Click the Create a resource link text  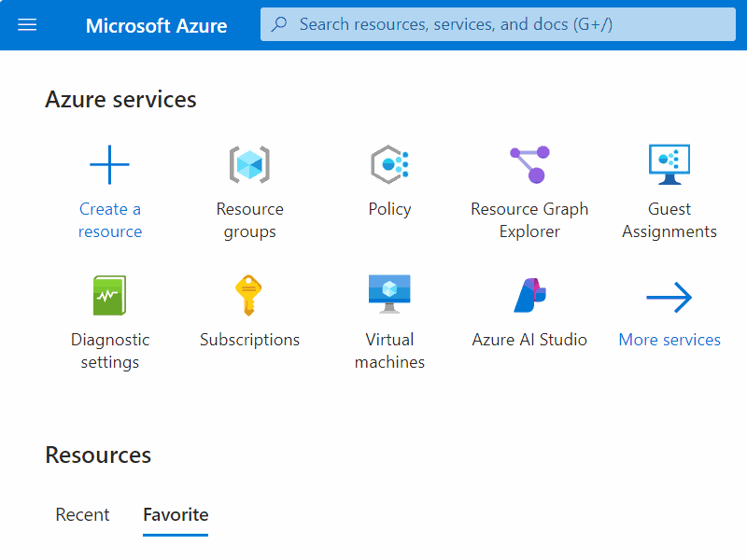click(110, 220)
